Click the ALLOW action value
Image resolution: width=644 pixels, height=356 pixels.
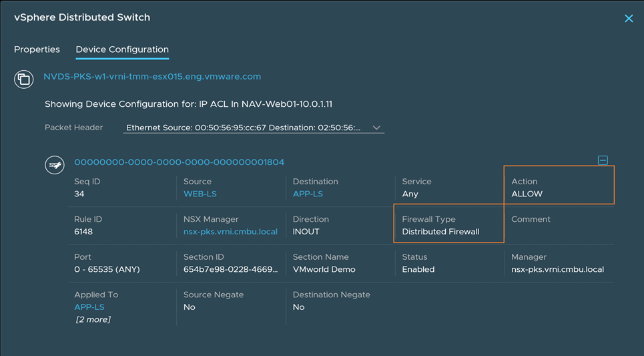[527, 194]
